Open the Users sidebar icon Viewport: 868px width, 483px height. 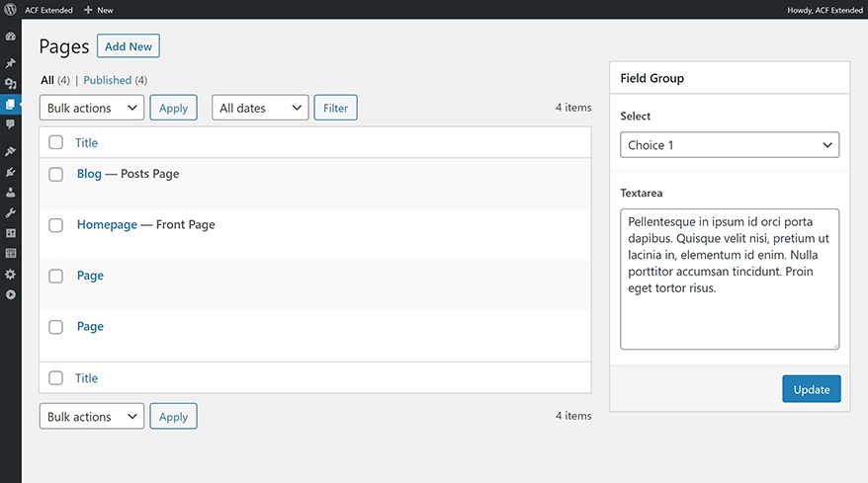11,193
